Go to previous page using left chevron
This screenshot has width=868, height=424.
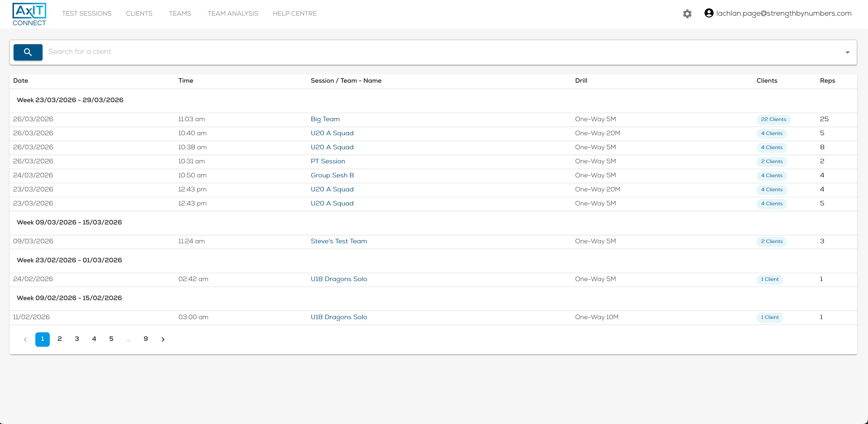(25, 339)
